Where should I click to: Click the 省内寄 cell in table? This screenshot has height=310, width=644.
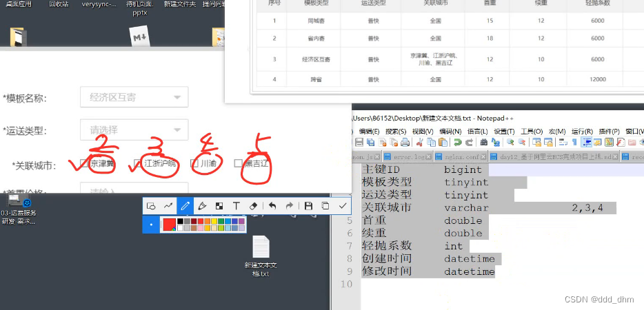pyautogui.click(x=316, y=38)
